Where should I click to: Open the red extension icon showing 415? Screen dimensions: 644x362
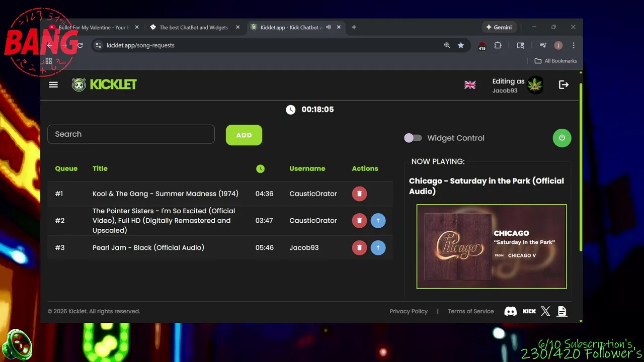(482, 46)
